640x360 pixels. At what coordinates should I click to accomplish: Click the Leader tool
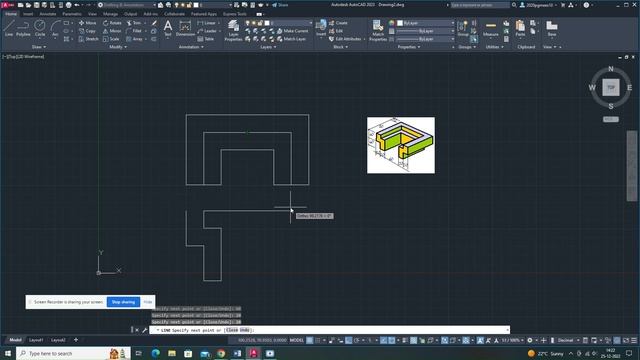(208, 31)
